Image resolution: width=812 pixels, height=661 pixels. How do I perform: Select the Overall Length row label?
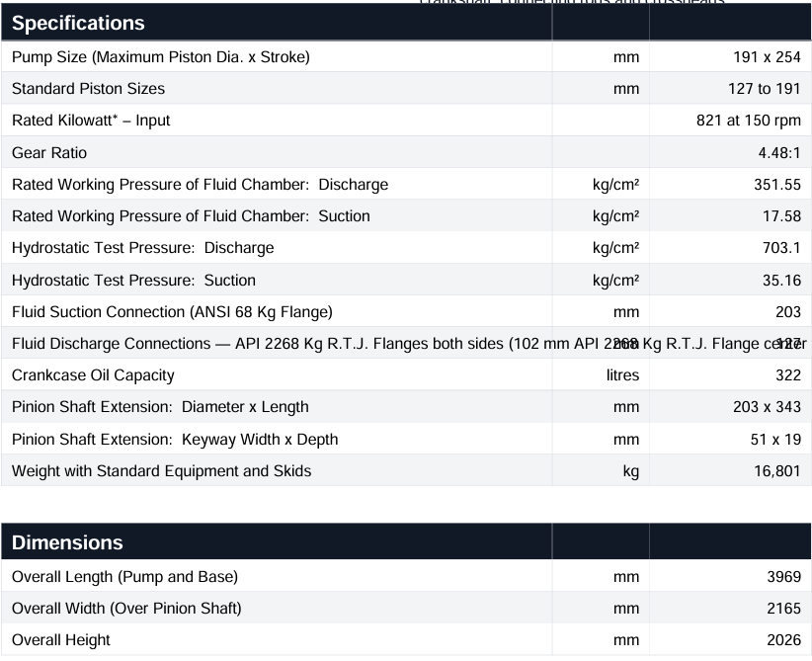(x=124, y=577)
